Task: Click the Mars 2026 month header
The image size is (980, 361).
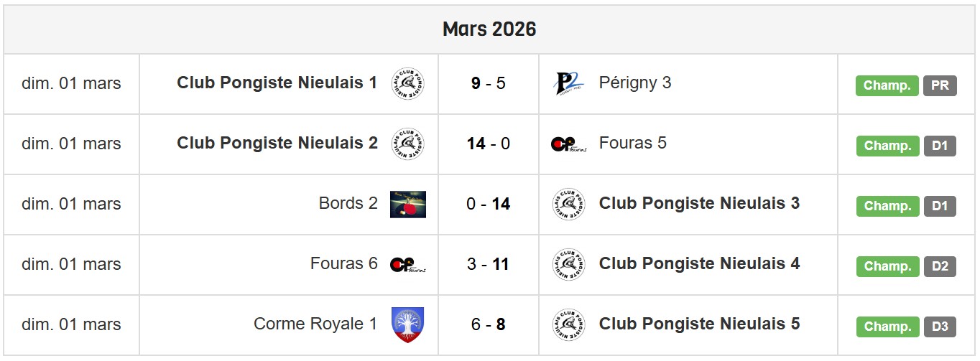Action: [489, 29]
